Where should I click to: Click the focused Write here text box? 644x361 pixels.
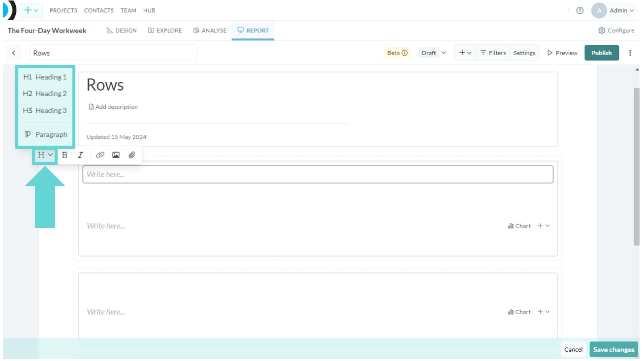[x=318, y=174]
